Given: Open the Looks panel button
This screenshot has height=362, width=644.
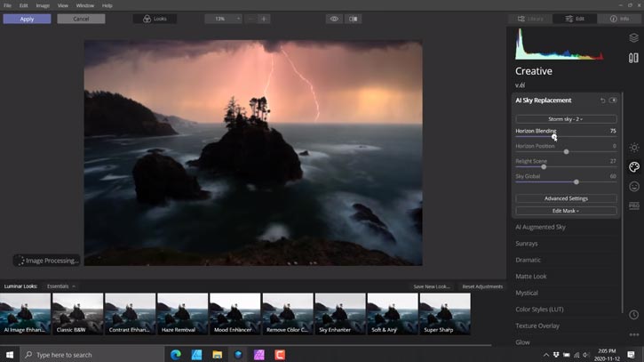Looking at the screenshot, I should [155, 19].
